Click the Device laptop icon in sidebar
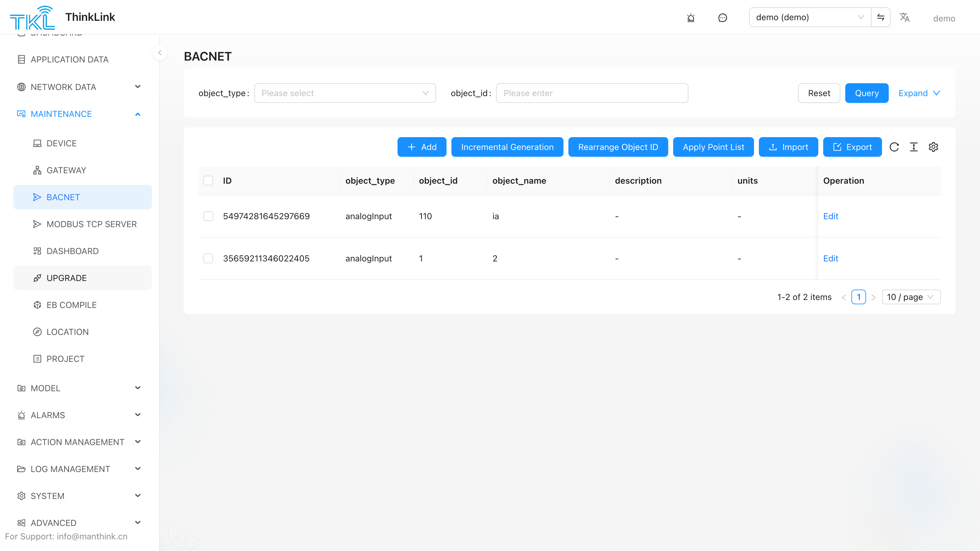The image size is (980, 551). (x=37, y=143)
